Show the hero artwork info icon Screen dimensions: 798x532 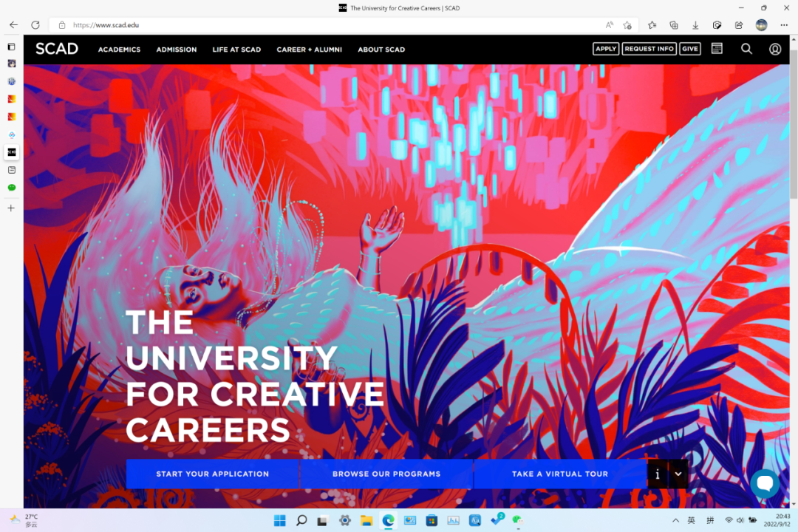pos(657,474)
